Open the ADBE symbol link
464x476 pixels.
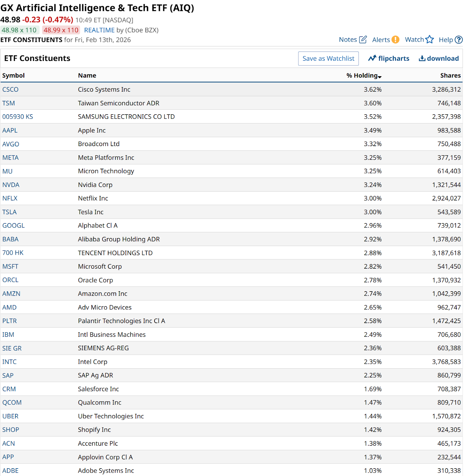[10, 471]
